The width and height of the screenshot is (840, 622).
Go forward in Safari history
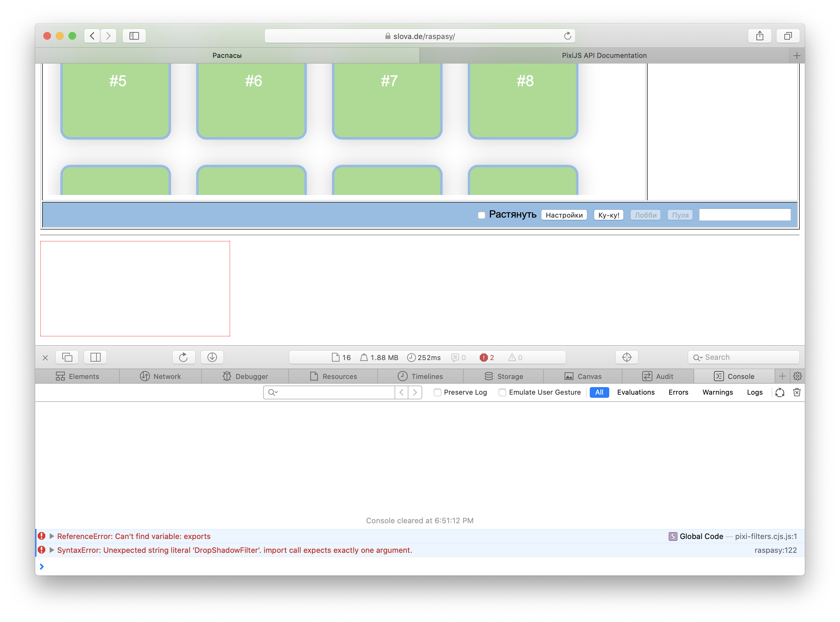(108, 36)
